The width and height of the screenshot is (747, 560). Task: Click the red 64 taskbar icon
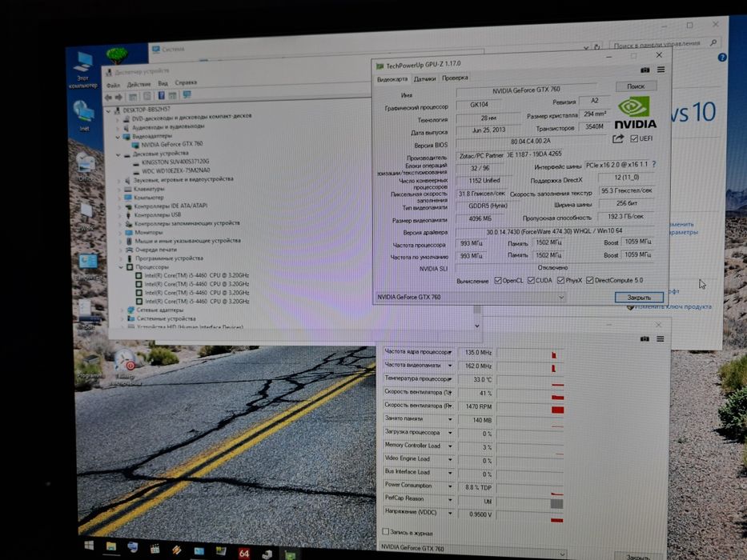click(x=244, y=553)
